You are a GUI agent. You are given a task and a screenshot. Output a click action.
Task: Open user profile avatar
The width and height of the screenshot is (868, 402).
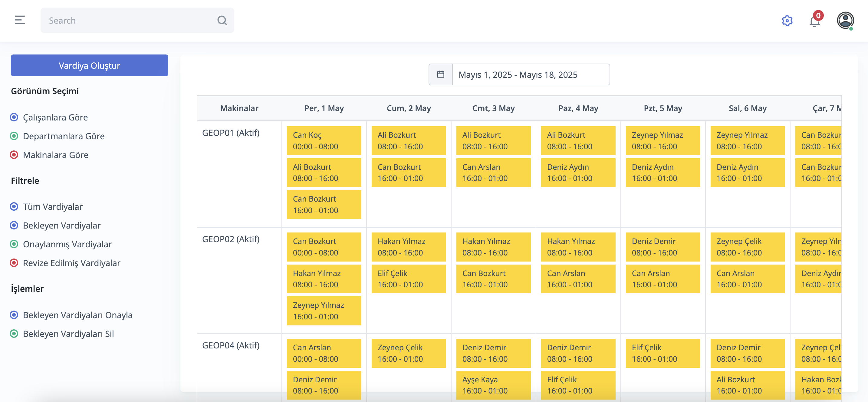point(845,21)
